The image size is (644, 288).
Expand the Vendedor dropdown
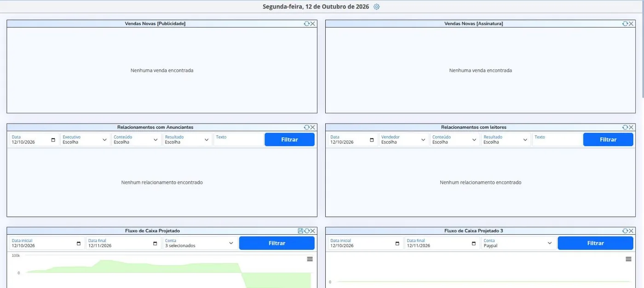click(404, 140)
